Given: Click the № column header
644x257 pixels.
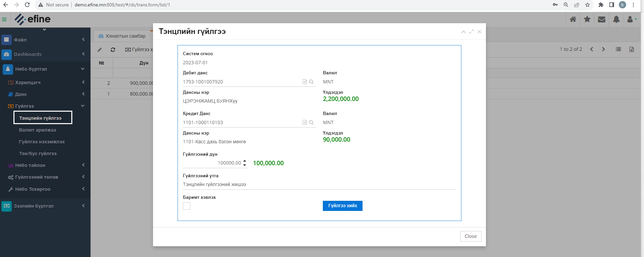Looking at the screenshot, I should click(102, 63).
